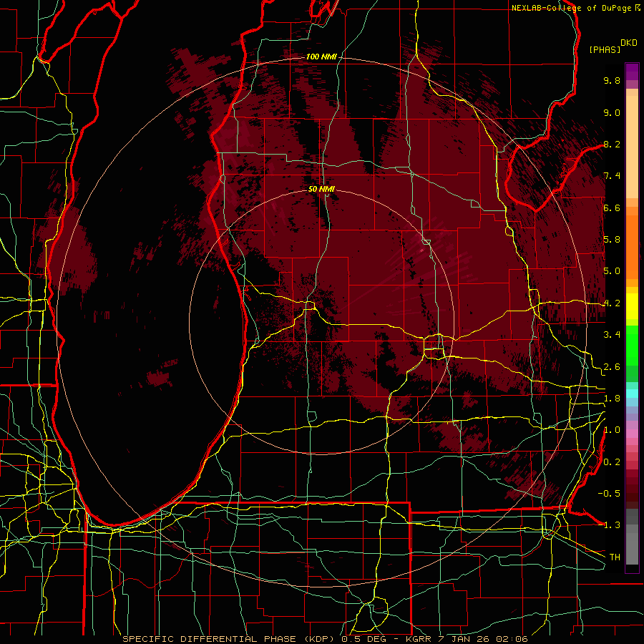Click the 6.6 scale value
This screenshot has width=644, height=644.
[612, 208]
